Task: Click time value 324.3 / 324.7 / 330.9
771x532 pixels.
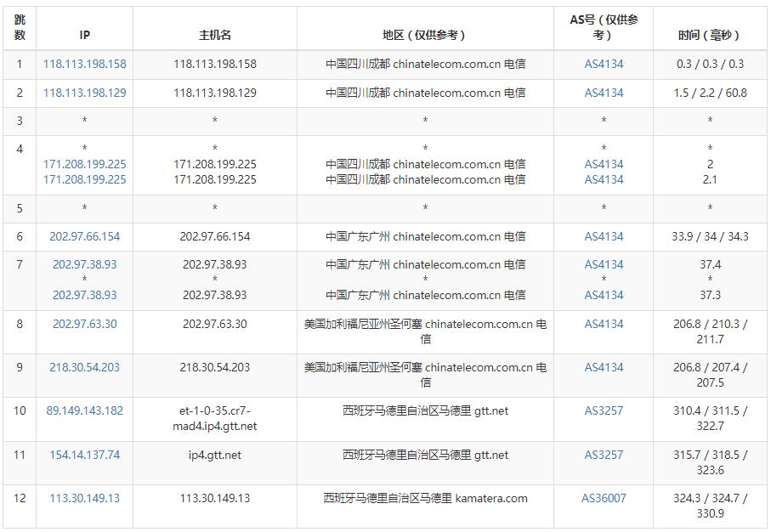Action: pos(710,506)
